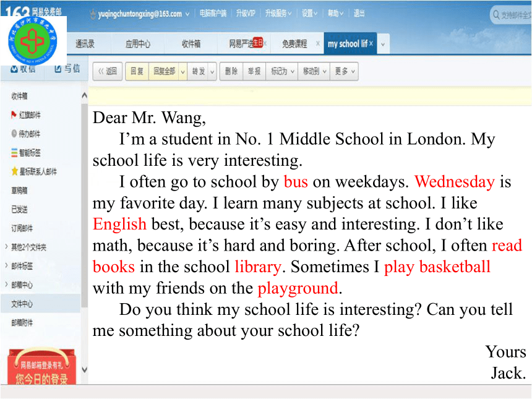The image size is (532, 399).
Task: Expand the 邮件标签 group
Action: click(x=6, y=265)
